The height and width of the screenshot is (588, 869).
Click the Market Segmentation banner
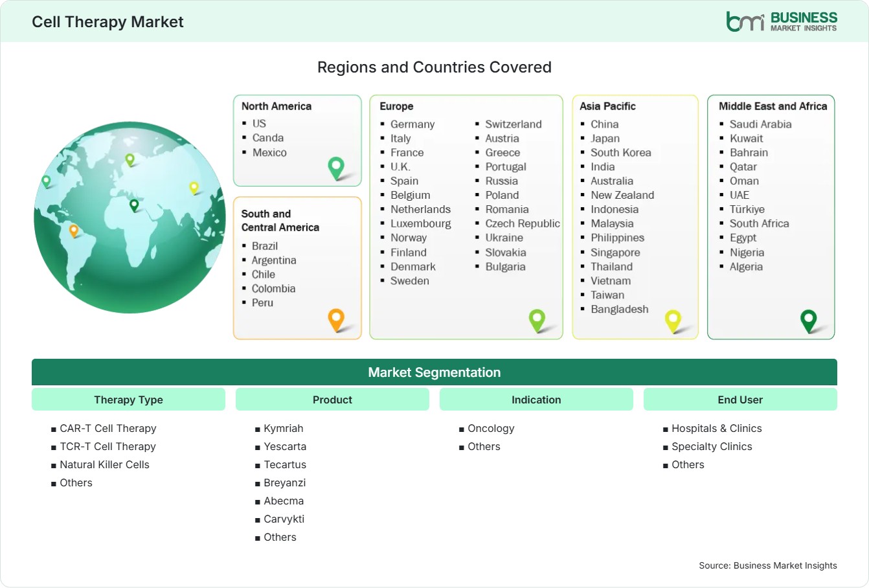pyautogui.click(x=435, y=372)
